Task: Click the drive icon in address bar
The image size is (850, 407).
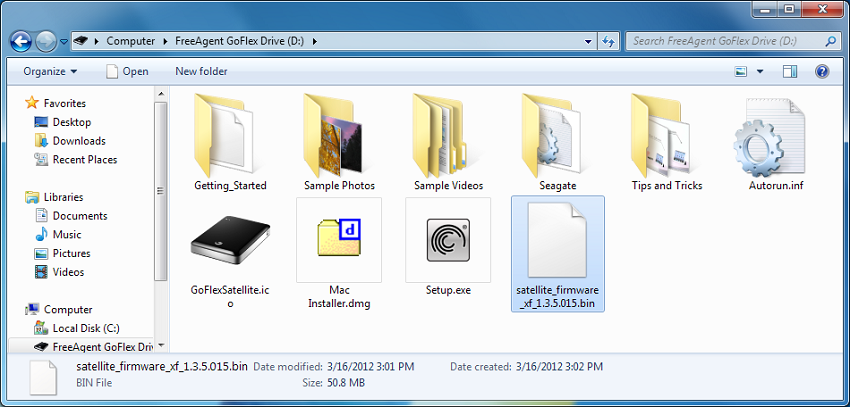Action: 81,41
